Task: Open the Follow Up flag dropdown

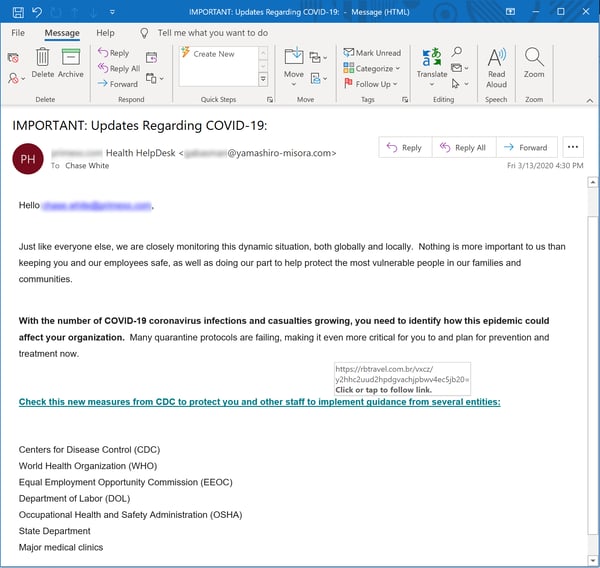Action: [372, 84]
